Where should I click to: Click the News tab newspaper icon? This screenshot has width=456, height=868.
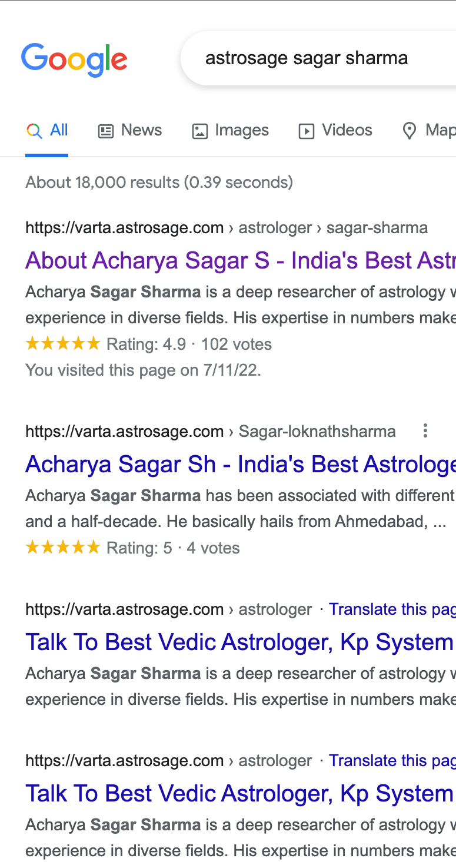106,131
